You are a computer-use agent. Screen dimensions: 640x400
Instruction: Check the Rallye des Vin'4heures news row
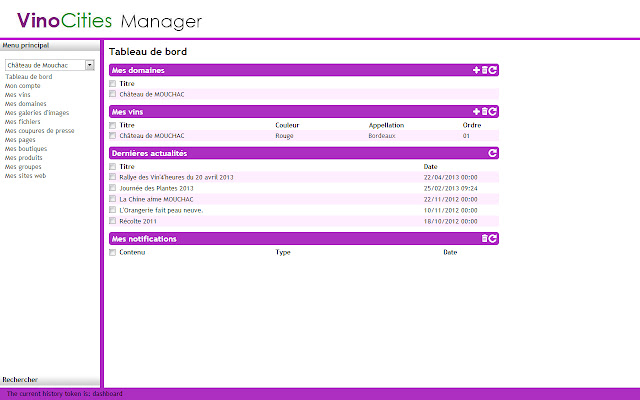[x=113, y=177]
